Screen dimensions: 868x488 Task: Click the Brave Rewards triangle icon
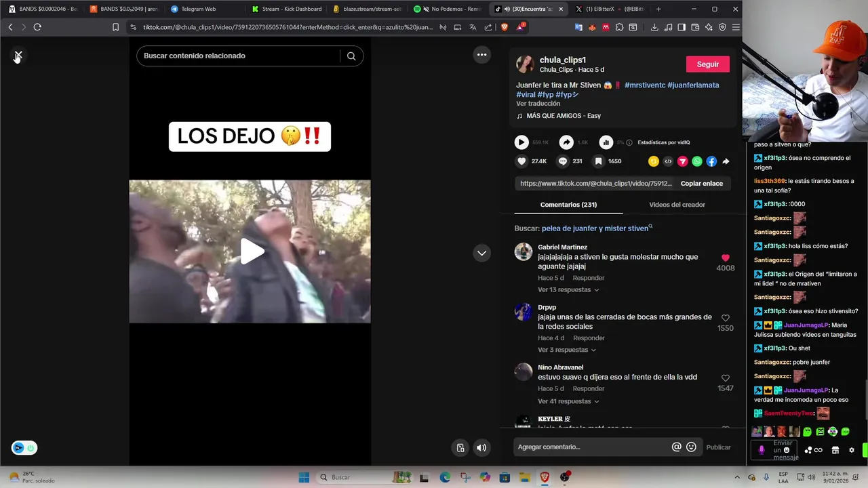520,27
